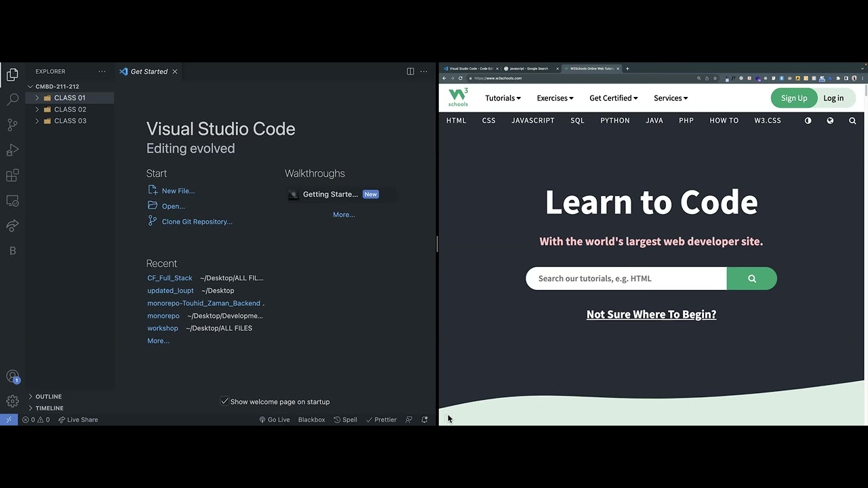Open Remote Explorer in activity bar
Image resolution: width=868 pixels, height=488 pixels.
click(x=12, y=201)
